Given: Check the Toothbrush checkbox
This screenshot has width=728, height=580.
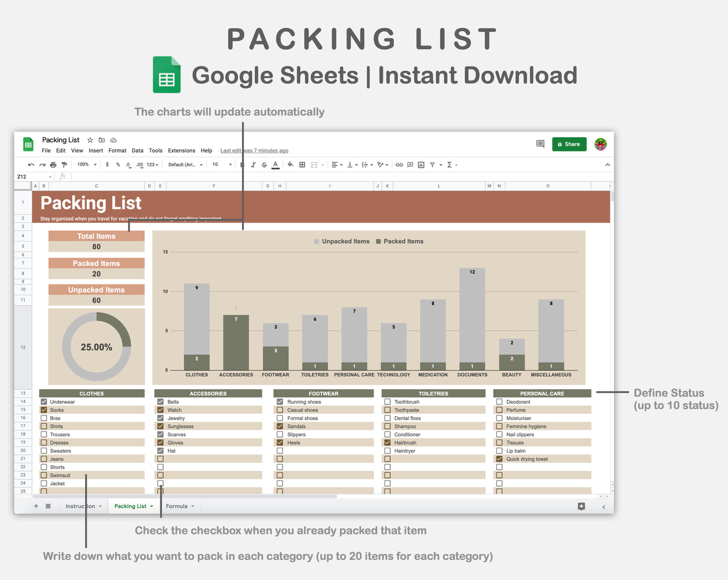Looking at the screenshot, I should pyautogui.click(x=387, y=402).
